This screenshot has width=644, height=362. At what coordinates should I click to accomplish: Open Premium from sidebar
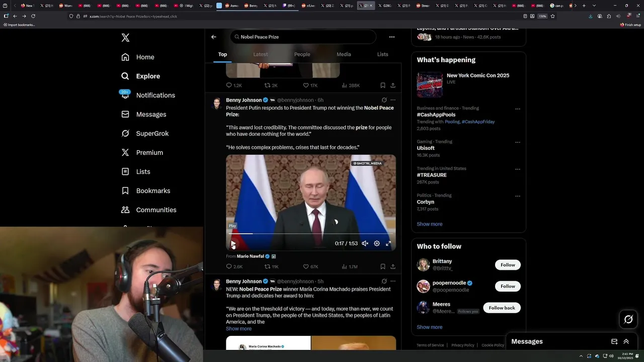click(142, 152)
